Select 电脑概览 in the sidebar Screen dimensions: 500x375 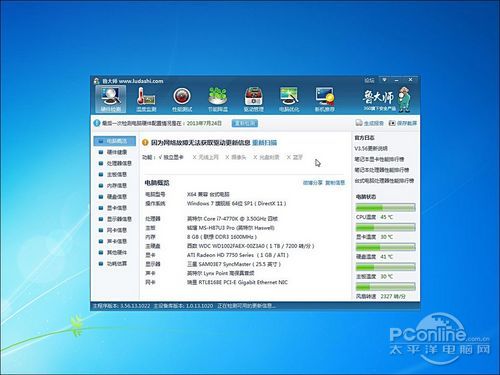point(115,141)
